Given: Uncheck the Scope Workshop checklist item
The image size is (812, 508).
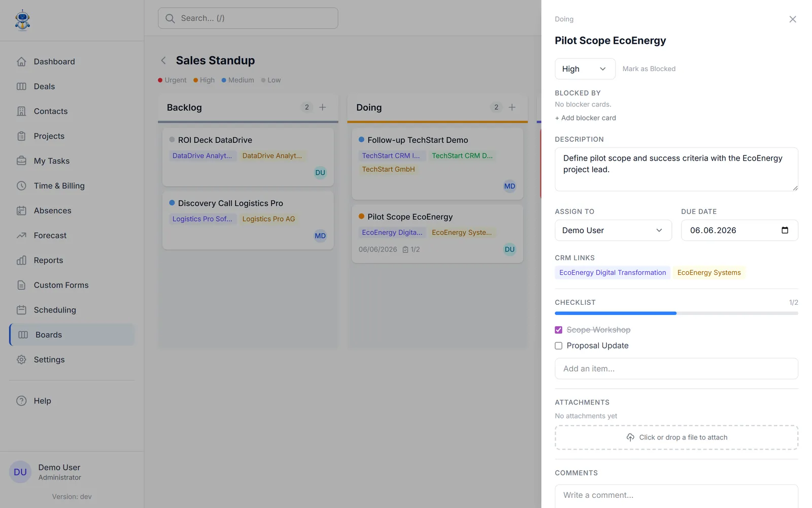Looking at the screenshot, I should 559,330.
